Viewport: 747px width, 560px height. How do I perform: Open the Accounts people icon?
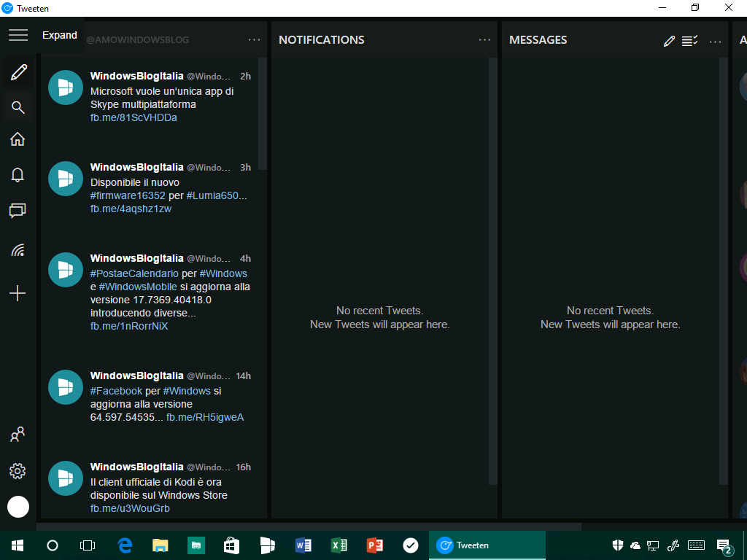[x=18, y=435]
